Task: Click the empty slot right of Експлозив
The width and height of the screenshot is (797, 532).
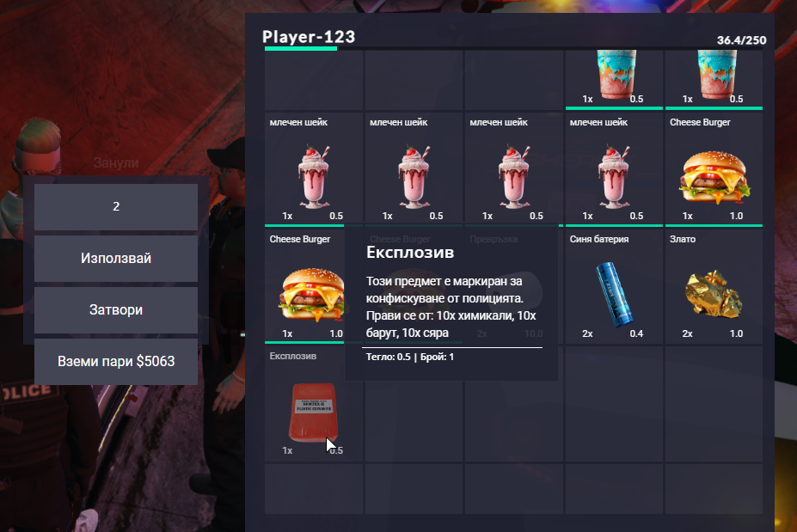Action: (x=414, y=421)
